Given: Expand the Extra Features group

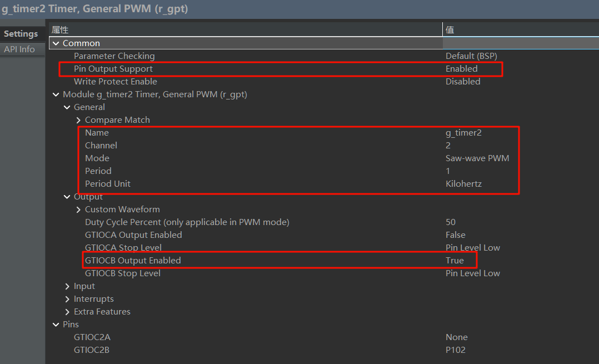Looking at the screenshot, I should [67, 312].
